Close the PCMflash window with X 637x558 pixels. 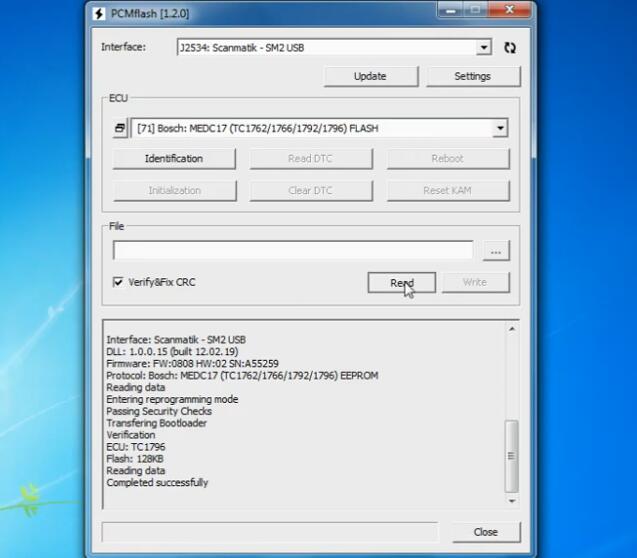[509, 10]
